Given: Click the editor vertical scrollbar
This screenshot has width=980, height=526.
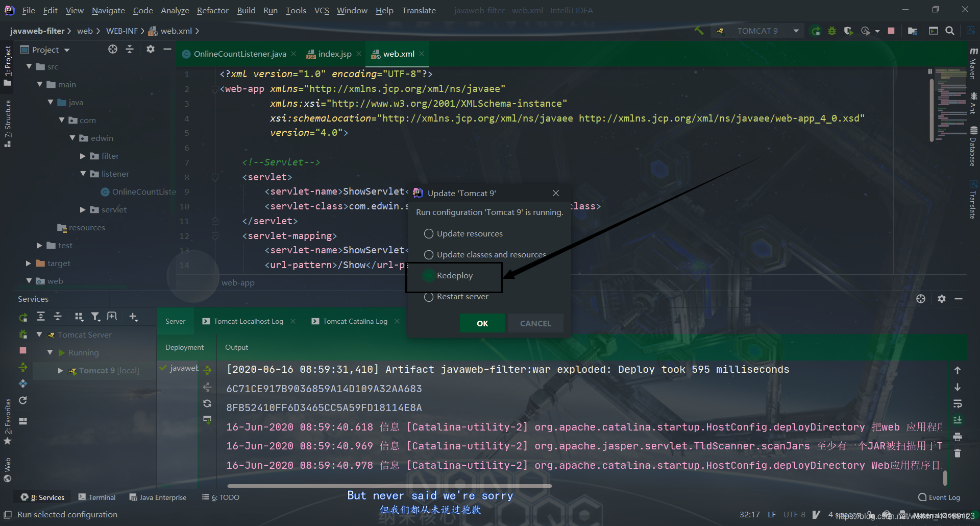Looking at the screenshot, I should coord(932,109).
